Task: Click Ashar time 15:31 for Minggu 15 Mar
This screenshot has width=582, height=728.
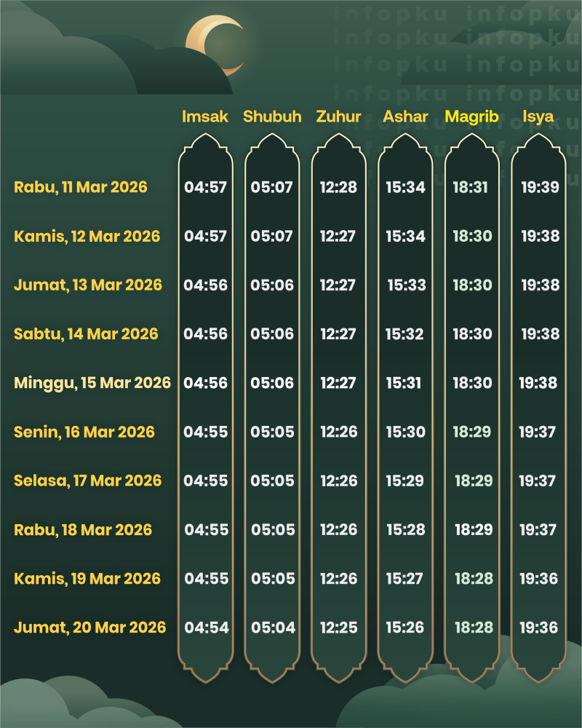Action: click(x=403, y=383)
